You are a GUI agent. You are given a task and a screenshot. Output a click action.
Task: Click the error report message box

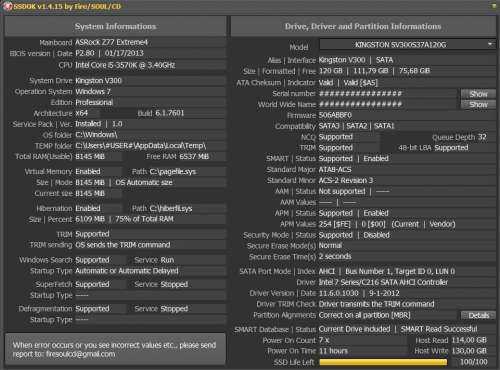point(115,349)
